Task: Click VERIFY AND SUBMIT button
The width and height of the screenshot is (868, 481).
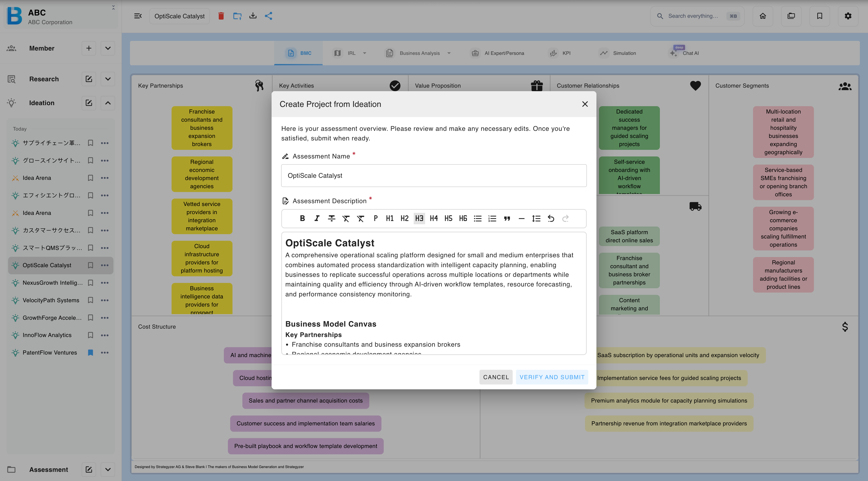Action: 552,377
